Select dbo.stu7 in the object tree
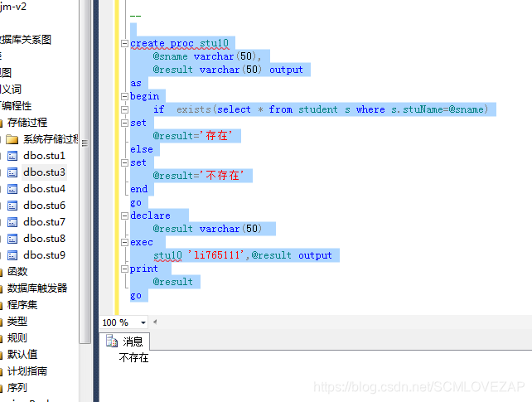Viewport: 532px width, 402px height. pos(44,222)
